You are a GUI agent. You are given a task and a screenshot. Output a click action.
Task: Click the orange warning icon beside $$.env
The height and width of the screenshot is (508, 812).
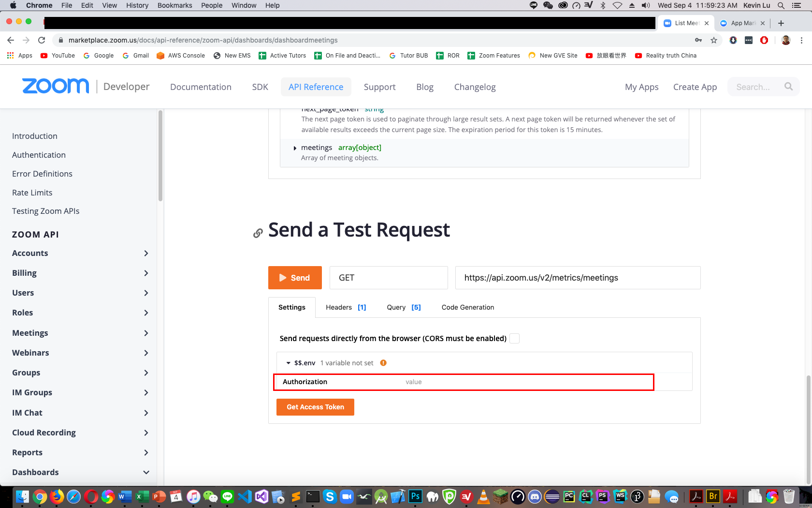pos(383,363)
